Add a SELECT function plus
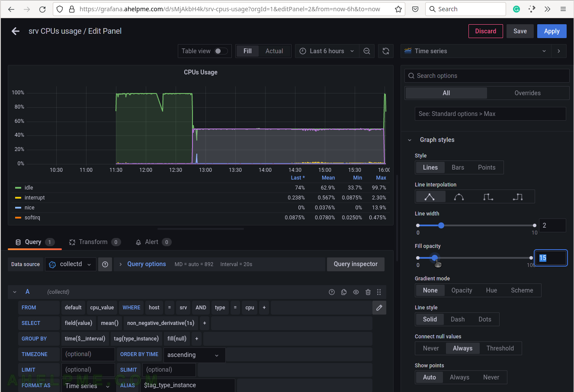The height and width of the screenshot is (392, 574). pos(205,323)
